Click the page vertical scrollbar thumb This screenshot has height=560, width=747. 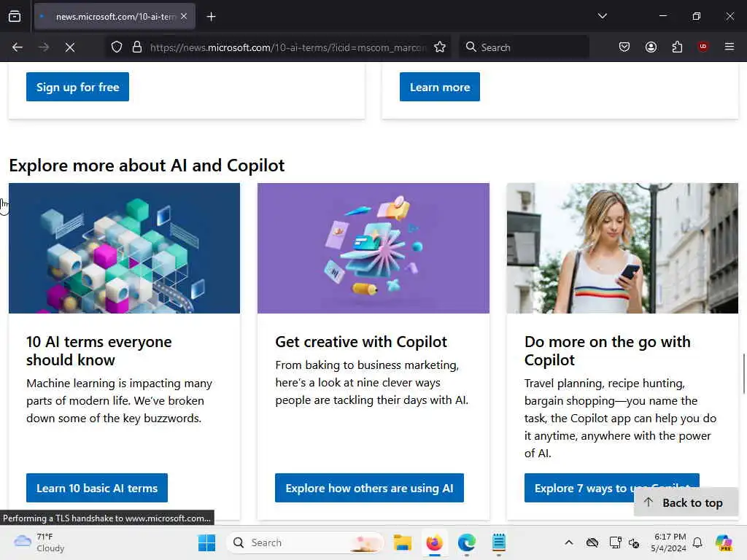click(743, 374)
